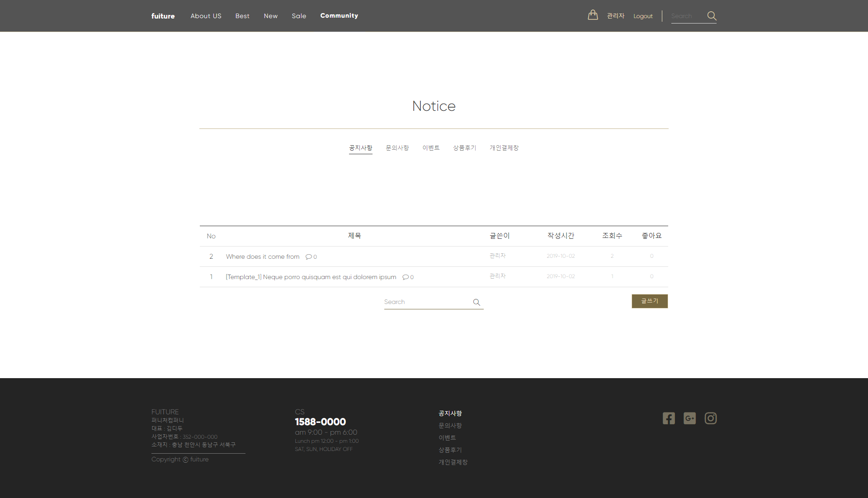Screen dimensions: 868x498
Task: Click comment bubble icon on Template_1 post
Action: (406, 277)
